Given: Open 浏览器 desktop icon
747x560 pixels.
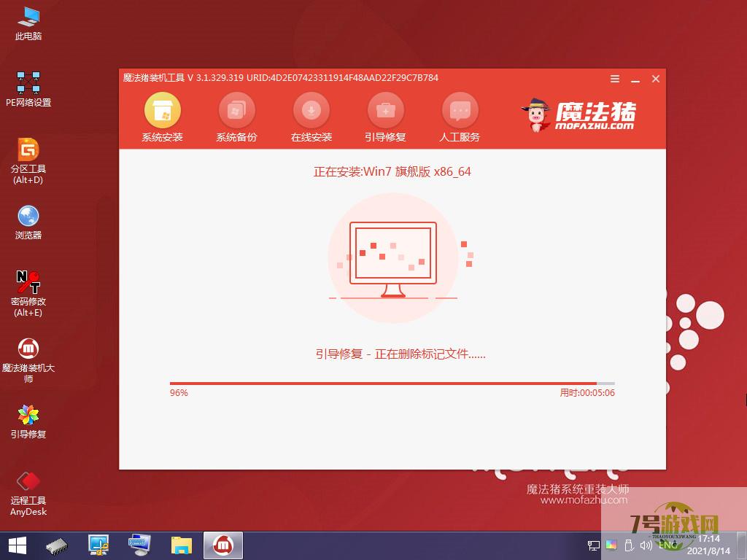Looking at the screenshot, I should pyautogui.click(x=28, y=222).
